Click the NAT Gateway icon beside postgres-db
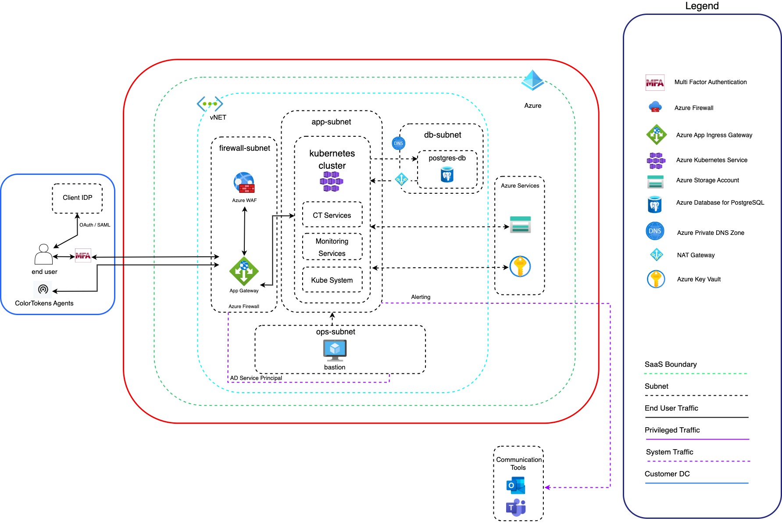 point(401,179)
